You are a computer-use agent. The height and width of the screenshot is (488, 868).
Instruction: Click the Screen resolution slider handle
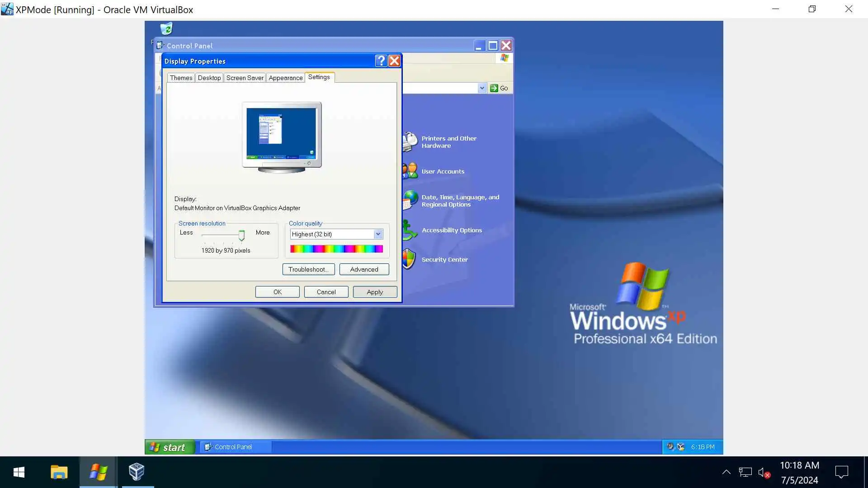(241, 235)
